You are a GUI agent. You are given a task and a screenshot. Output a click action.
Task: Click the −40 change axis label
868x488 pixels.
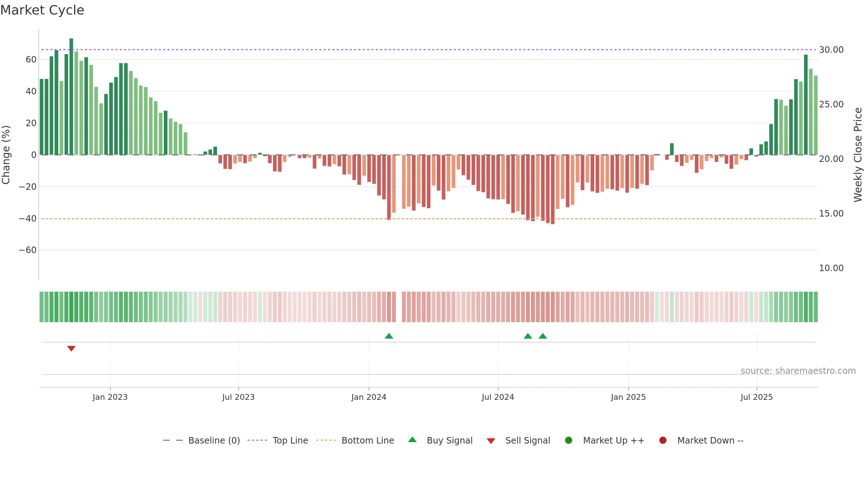click(27, 219)
